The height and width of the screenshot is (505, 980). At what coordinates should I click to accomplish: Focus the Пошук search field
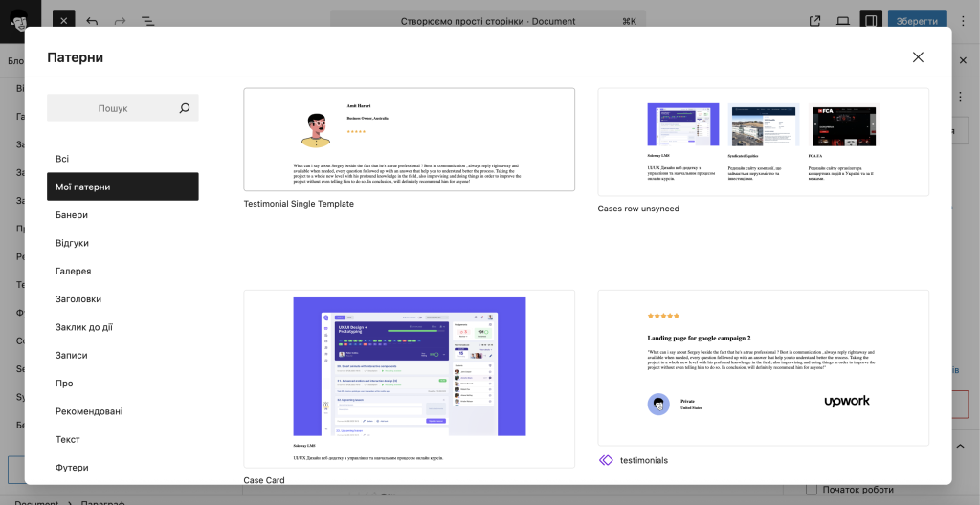point(112,108)
